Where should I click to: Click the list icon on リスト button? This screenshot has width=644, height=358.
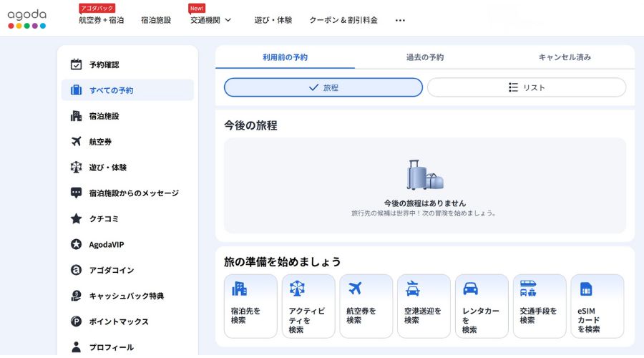[x=513, y=87]
